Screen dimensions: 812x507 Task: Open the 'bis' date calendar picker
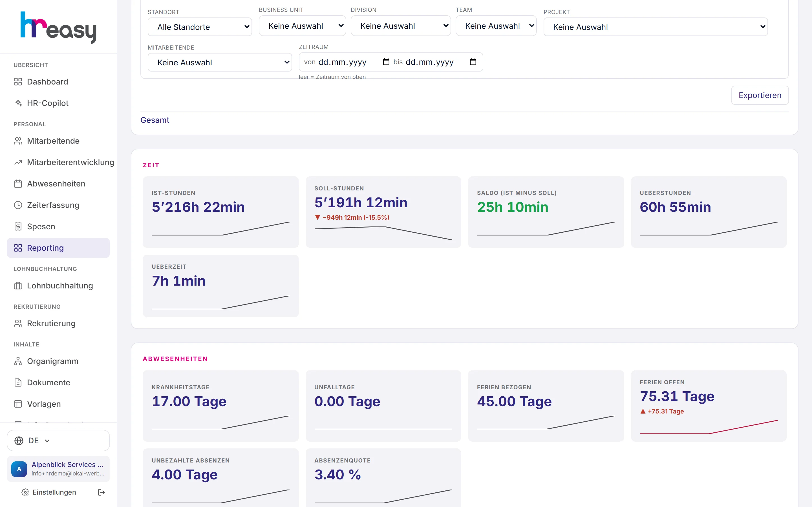click(473, 62)
